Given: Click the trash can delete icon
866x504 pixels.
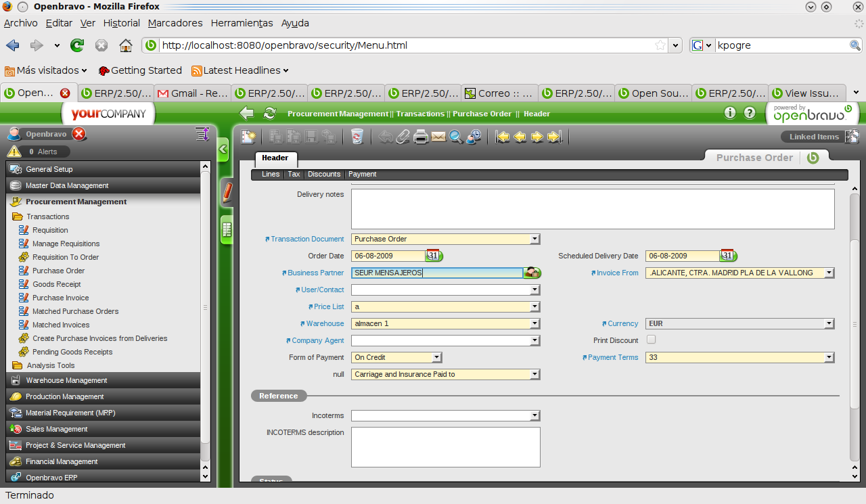Looking at the screenshot, I should [357, 137].
